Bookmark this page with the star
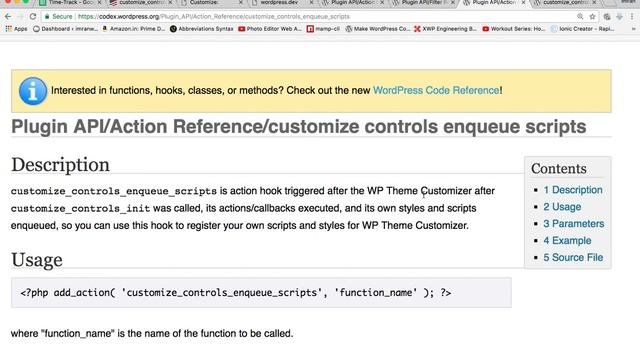Image resolution: width=640 pixels, height=360 pixels. pos(592,17)
